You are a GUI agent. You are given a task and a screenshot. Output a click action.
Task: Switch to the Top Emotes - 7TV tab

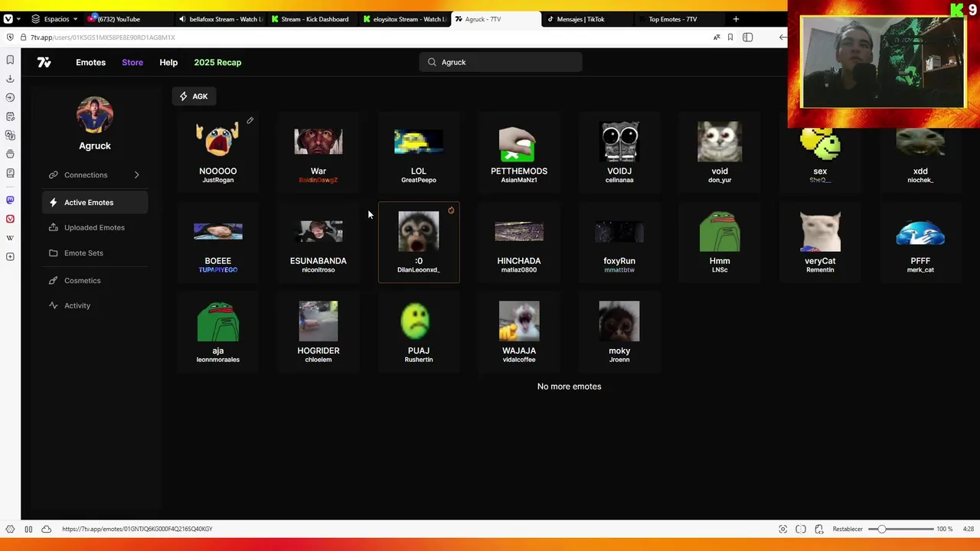click(678, 19)
